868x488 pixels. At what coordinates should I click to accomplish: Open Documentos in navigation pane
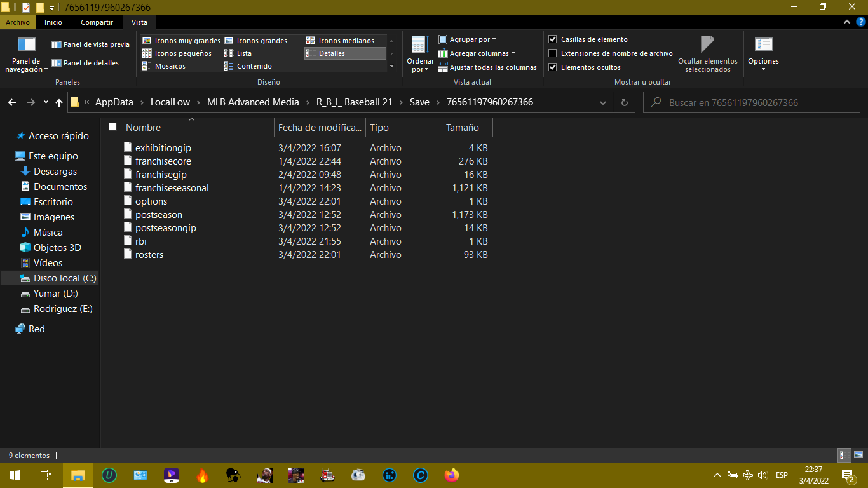(x=60, y=186)
